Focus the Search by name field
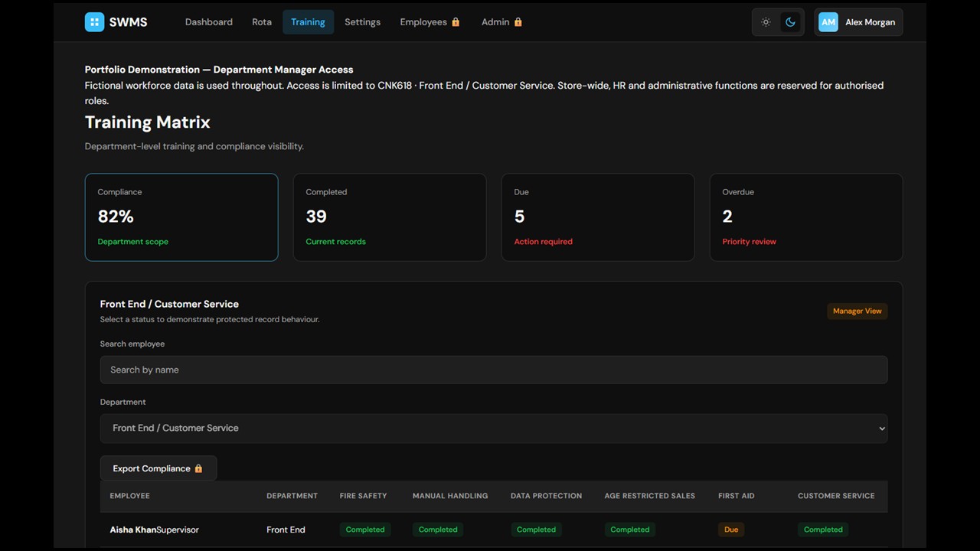The image size is (980, 551). (x=494, y=370)
